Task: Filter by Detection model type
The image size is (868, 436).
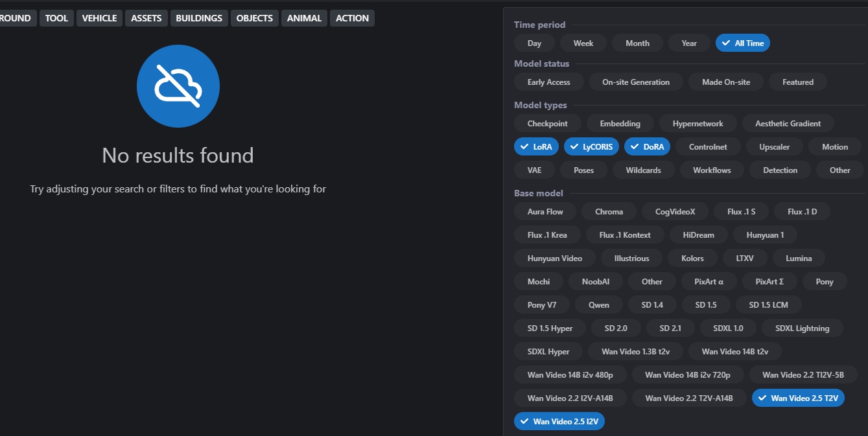Action: 780,170
